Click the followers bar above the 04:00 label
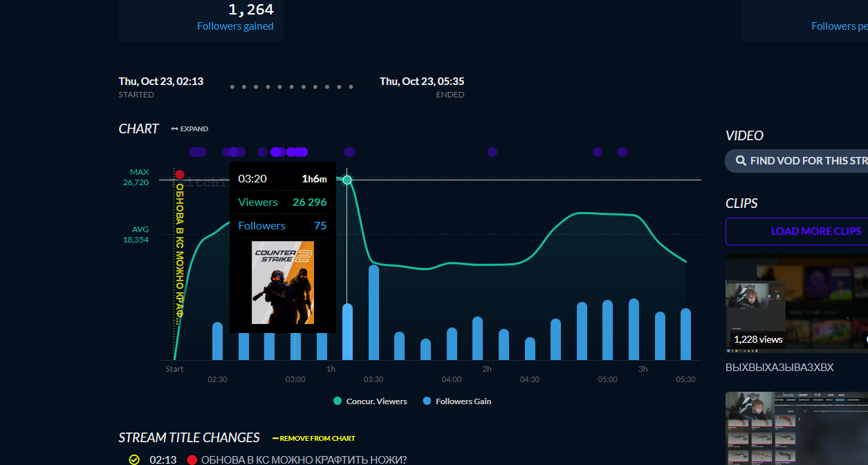Viewport: 868px width, 465px height. [x=452, y=343]
